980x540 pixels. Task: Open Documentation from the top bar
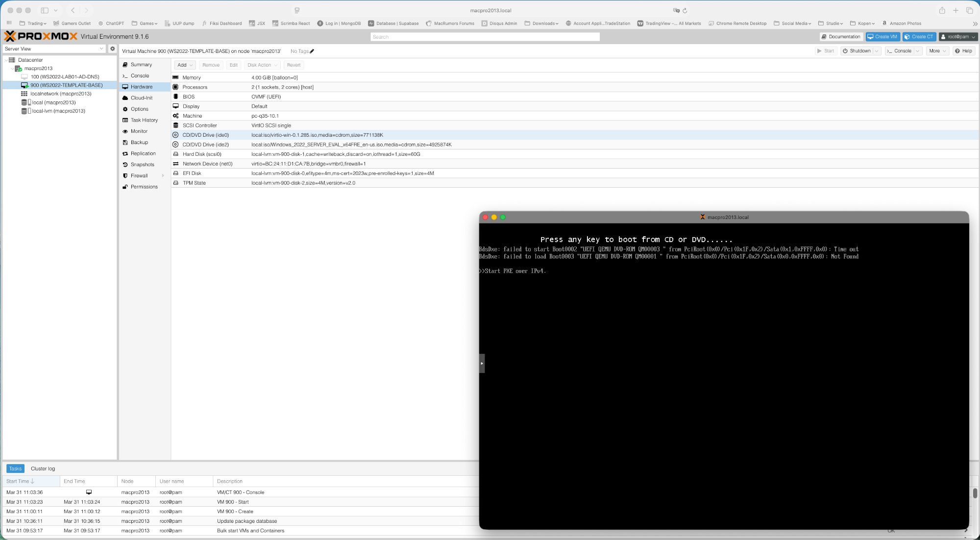click(x=841, y=36)
